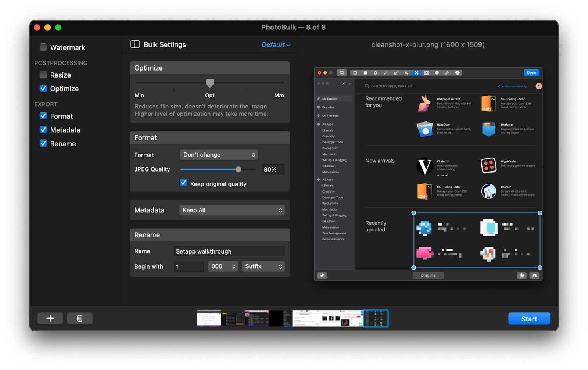This screenshot has height=370, width=588.
Task: Click the HazeOver app icon
Action: [424, 129]
